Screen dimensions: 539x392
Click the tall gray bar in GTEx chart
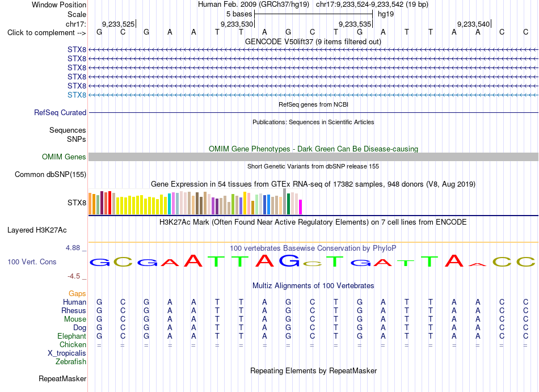[x=284, y=201]
